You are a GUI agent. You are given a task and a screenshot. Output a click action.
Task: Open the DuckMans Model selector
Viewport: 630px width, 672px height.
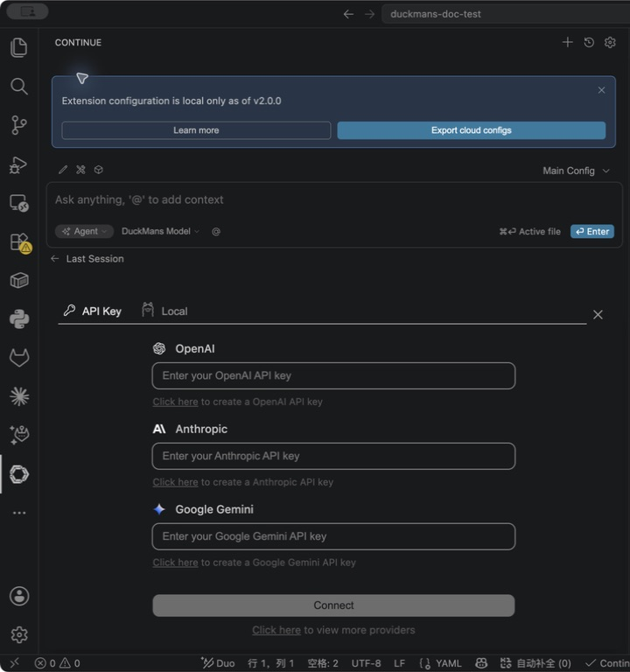160,231
